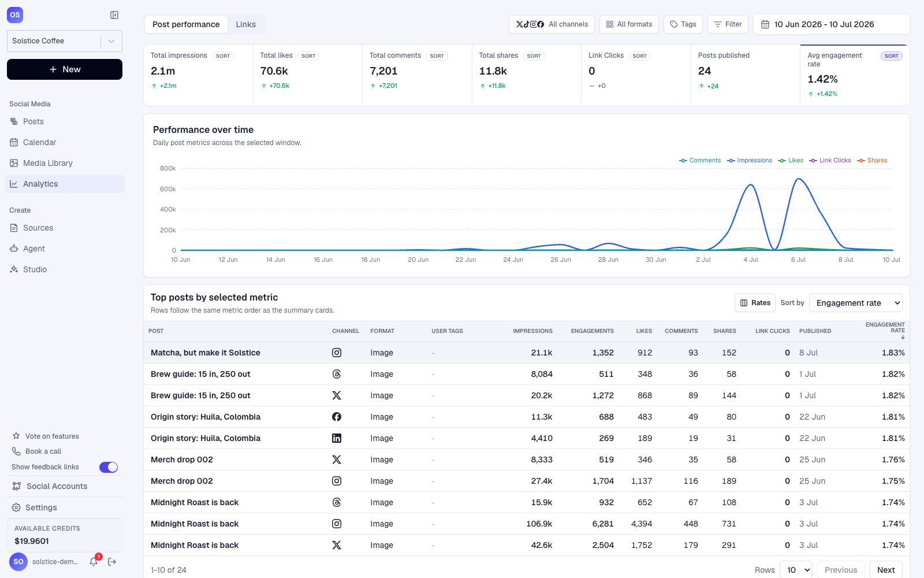Viewport: 924px width, 578px height.
Task: Toggle Show feedback links switch
Action: coord(109,467)
